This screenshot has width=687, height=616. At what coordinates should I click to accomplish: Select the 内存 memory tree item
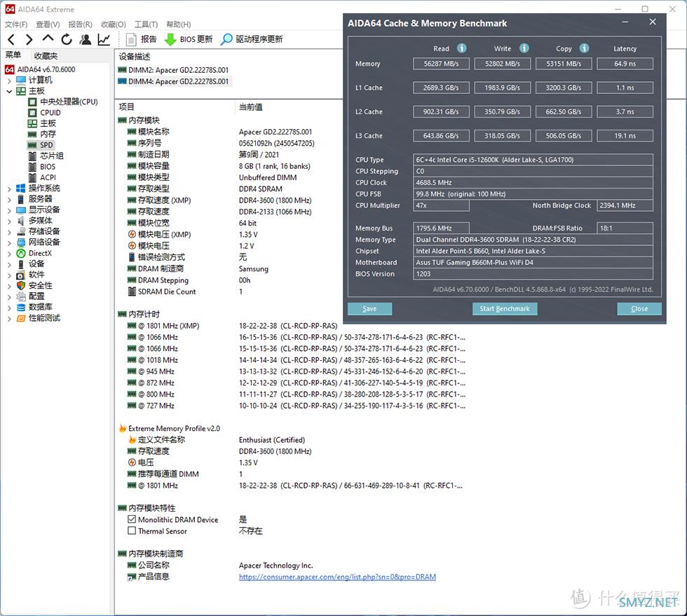click(42, 134)
